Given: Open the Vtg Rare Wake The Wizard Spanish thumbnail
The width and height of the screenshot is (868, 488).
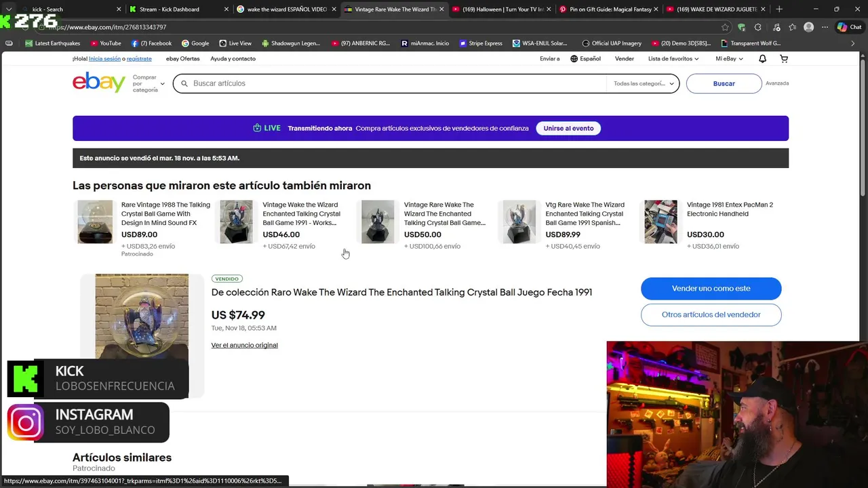Looking at the screenshot, I should (519, 222).
